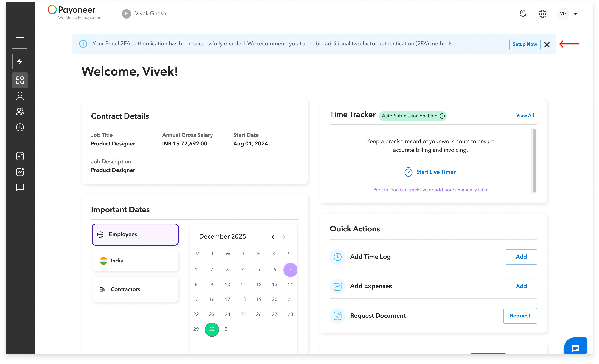
Task: Open the team members icon in sidebar
Action: 20,112
